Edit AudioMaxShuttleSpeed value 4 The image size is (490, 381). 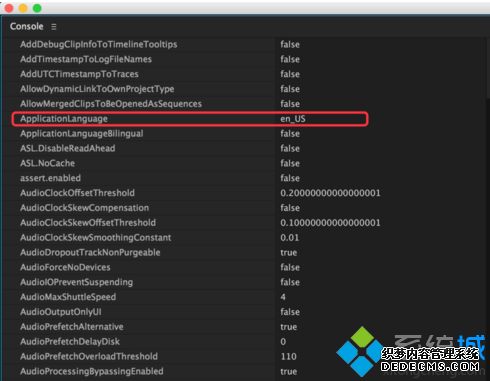(283, 297)
